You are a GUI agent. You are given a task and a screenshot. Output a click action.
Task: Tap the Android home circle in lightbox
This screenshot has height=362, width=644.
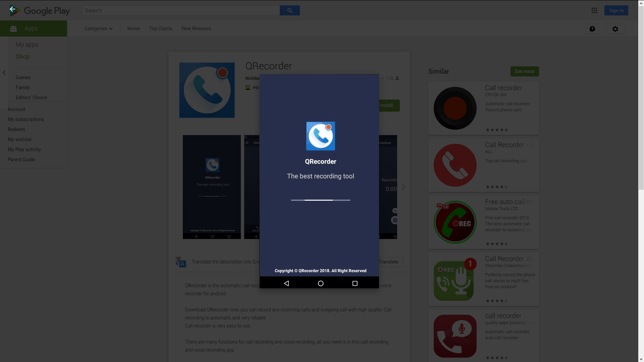321,283
